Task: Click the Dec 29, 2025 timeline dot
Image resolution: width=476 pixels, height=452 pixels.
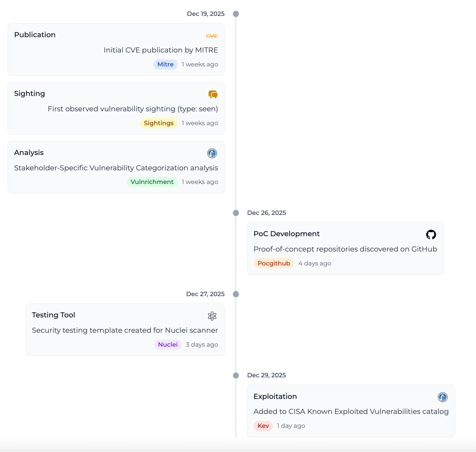Action: point(236,375)
